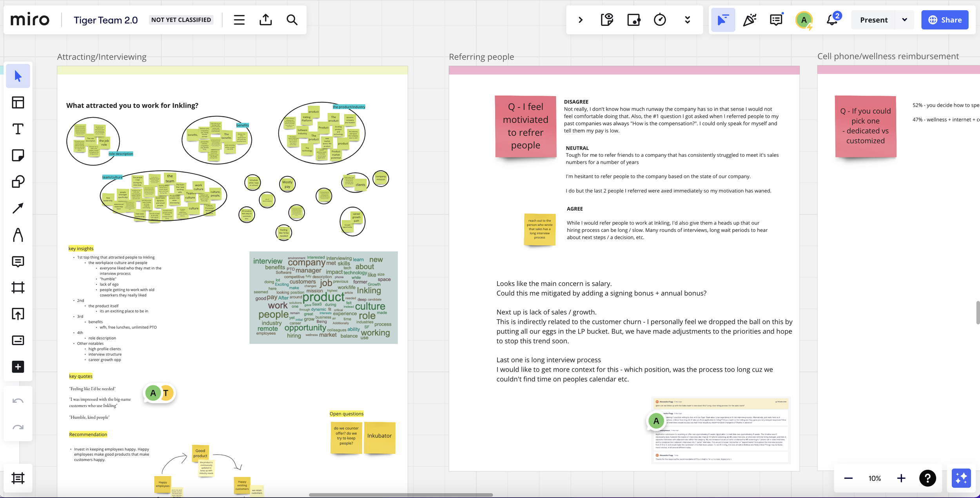
Task: Select the 'Good product' sticky note
Action: tap(200, 454)
